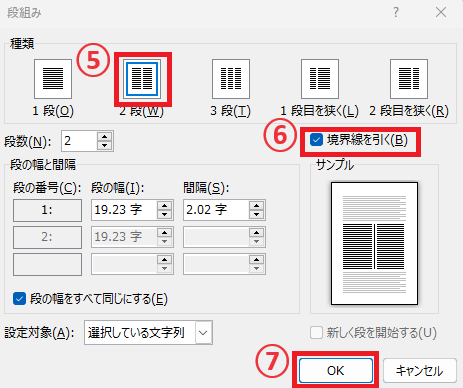
Task: Click the 3 段(T) label
Action: 230,111
